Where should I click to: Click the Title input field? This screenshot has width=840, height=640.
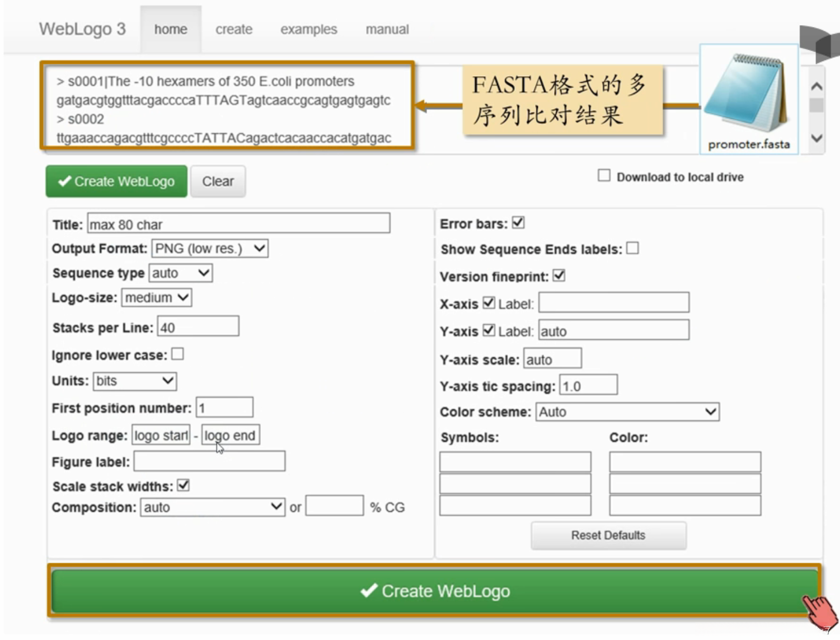point(238,223)
